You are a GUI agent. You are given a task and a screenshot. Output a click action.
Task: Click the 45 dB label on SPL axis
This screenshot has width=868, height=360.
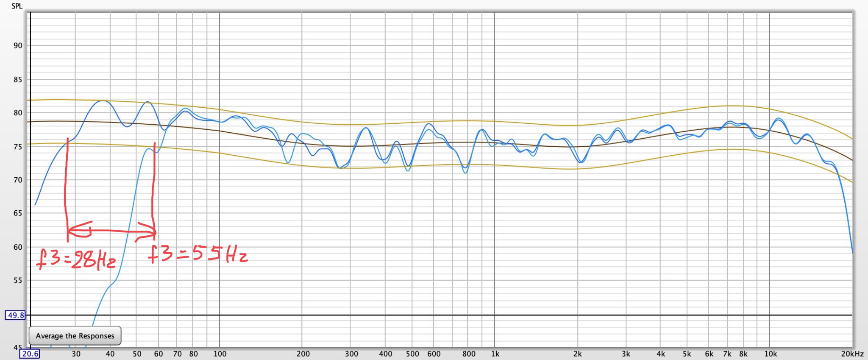pyautogui.click(x=18, y=347)
